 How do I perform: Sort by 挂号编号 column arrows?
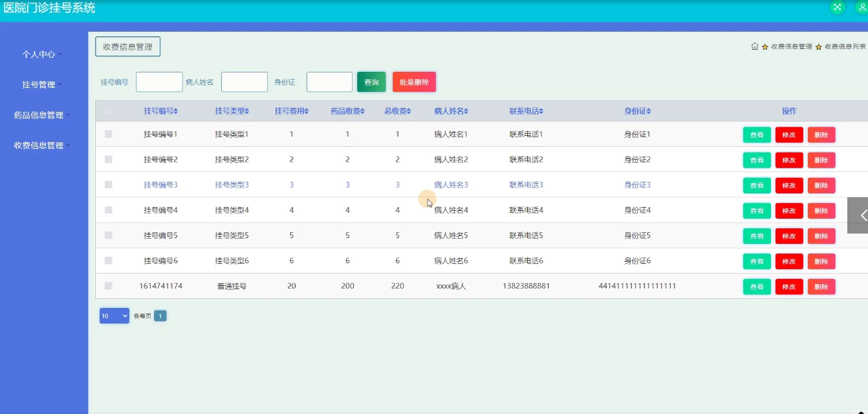(175, 111)
